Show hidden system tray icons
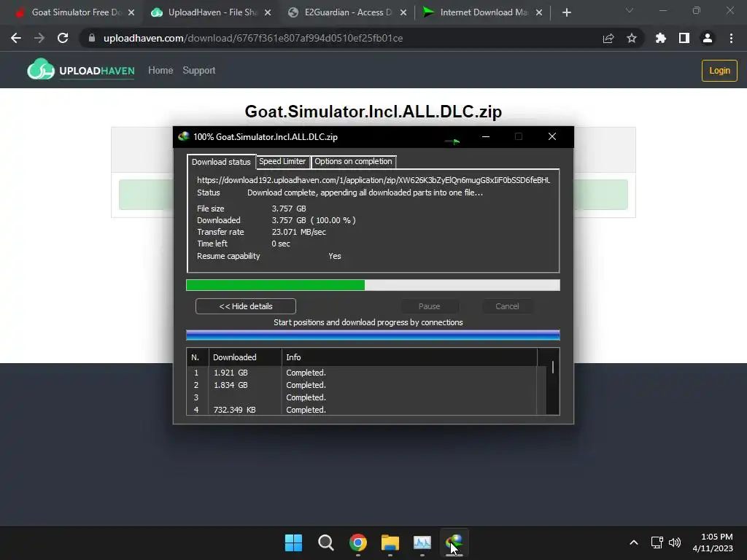The height and width of the screenshot is (560, 747). [x=634, y=542]
